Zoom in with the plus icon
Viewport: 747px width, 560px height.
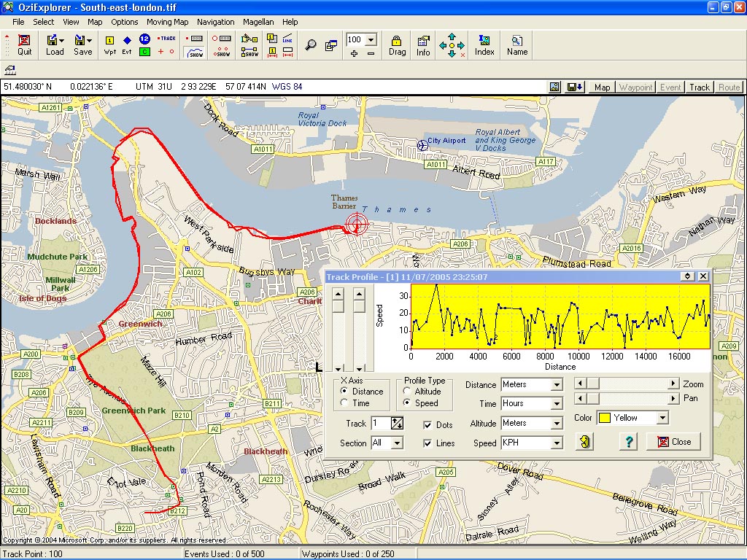pos(354,53)
